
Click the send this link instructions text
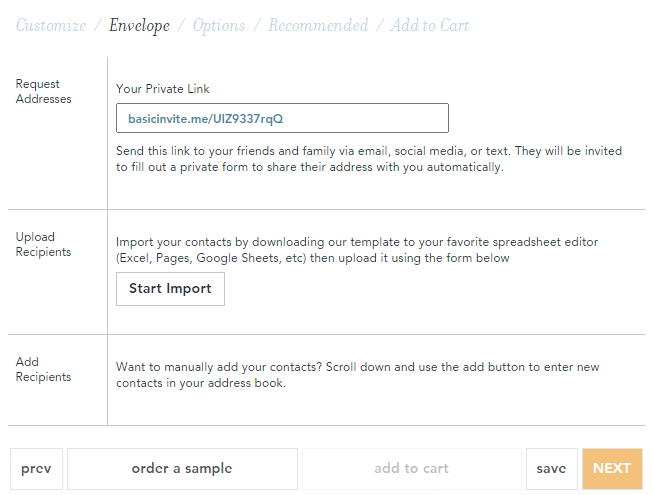(x=369, y=159)
